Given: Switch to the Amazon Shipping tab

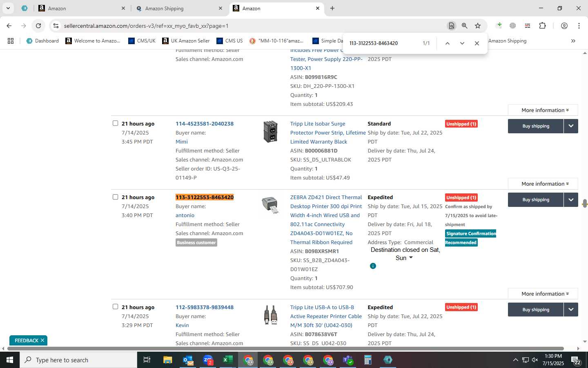Looking at the screenshot, I should click(180, 8).
